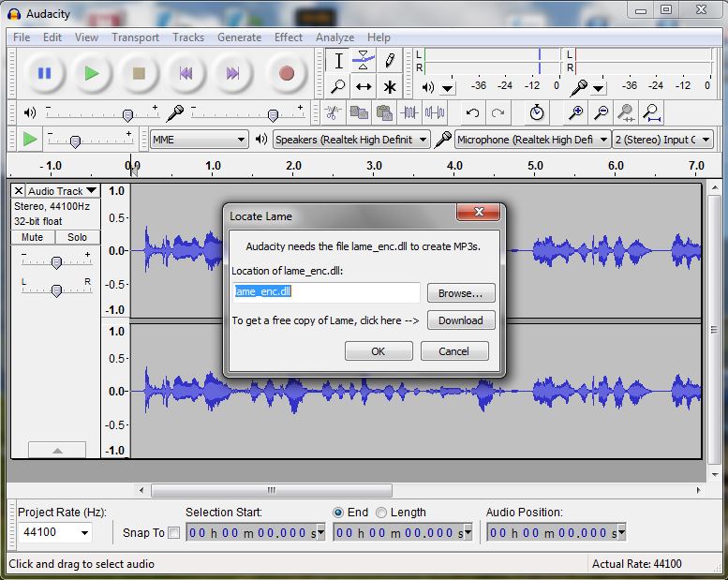This screenshot has height=580, width=728.
Task: Select the Selection (I-beam) tool
Action: pyautogui.click(x=338, y=60)
